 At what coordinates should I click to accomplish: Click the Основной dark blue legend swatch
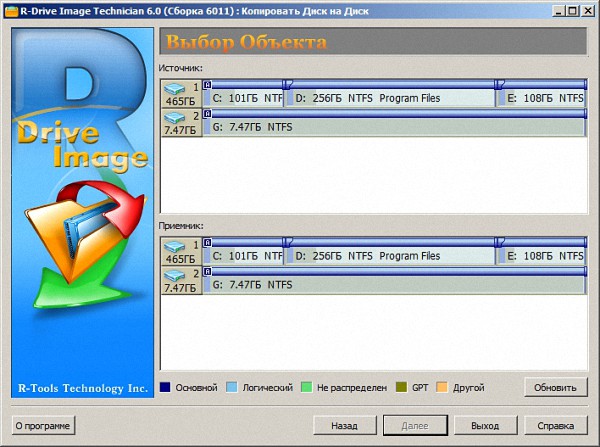[x=166, y=386]
